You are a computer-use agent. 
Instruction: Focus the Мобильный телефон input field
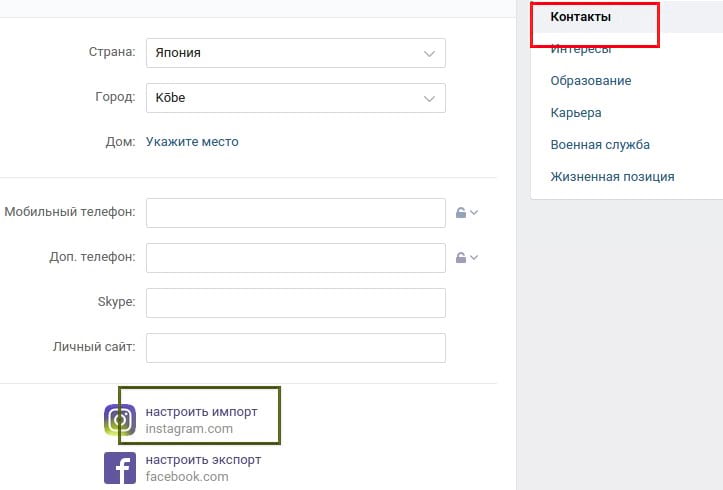(296, 213)
